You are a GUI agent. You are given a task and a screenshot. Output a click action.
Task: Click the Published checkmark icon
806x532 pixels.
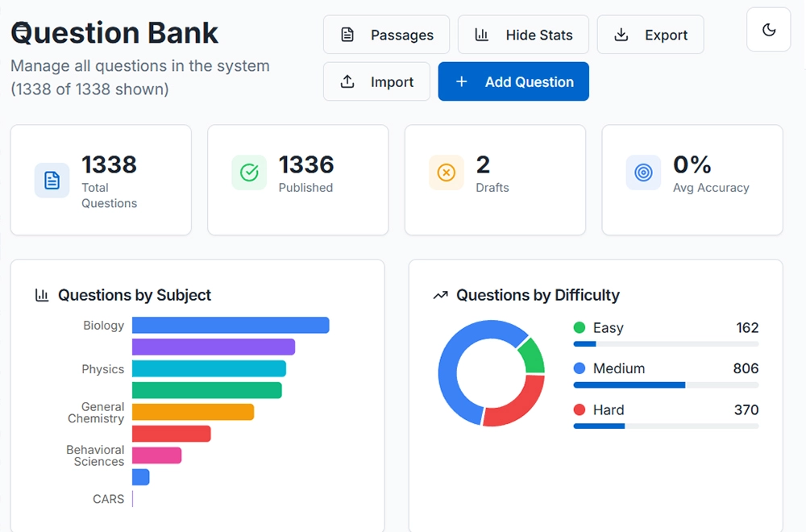pos(249,172)
